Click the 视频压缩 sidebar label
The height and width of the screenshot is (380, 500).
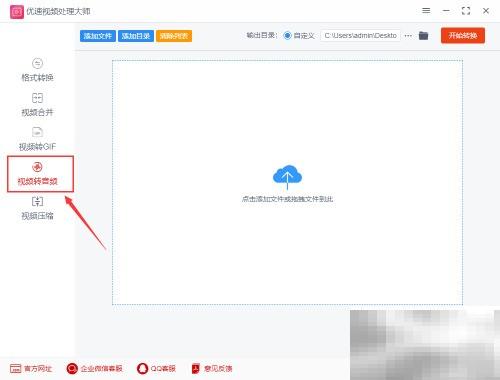point(37,216)
